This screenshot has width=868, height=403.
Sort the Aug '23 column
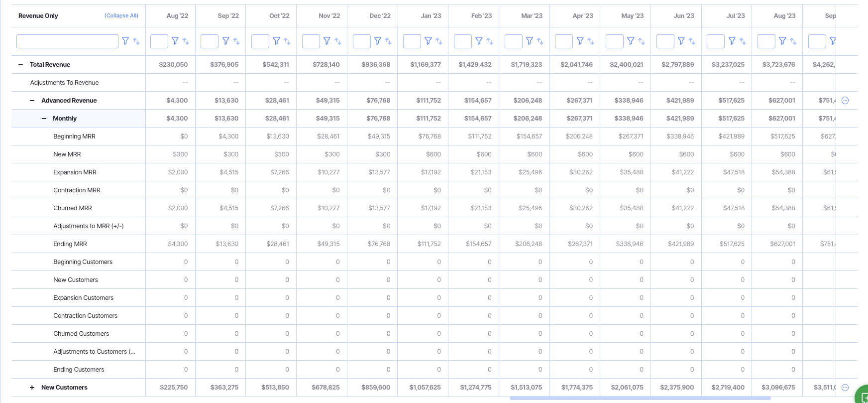793,41
